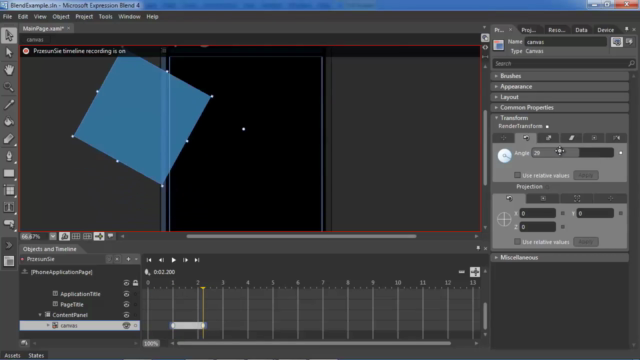Expand the Common Properties section
Viewport: 640px width, 360px height.
point(560,107)
